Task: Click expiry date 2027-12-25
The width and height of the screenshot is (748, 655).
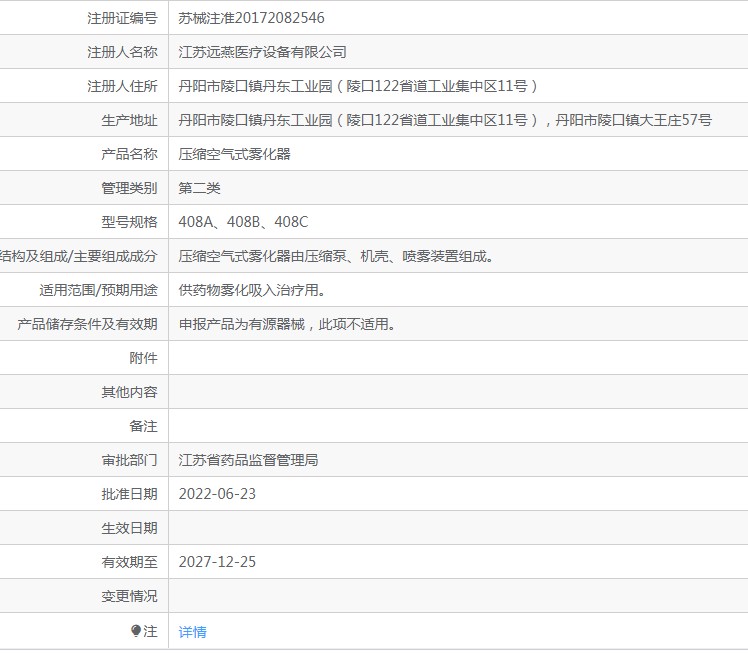Action: click(217, 562)
